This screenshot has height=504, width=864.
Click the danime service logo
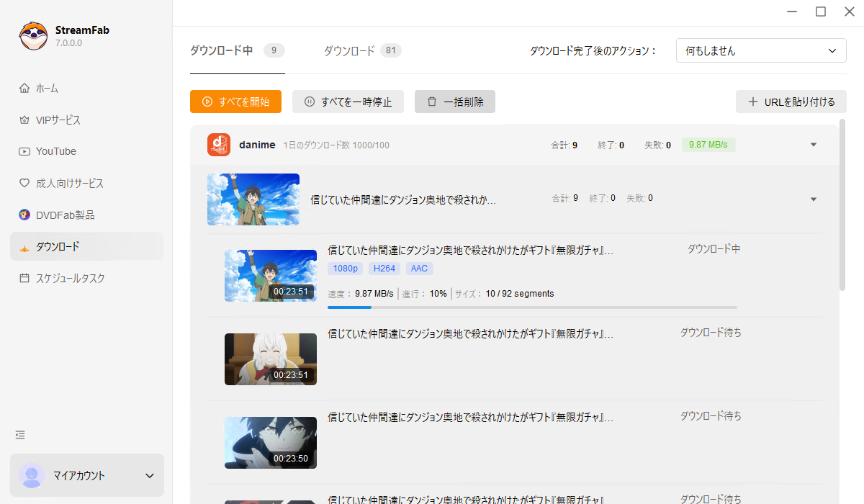[x=217, y=144]
